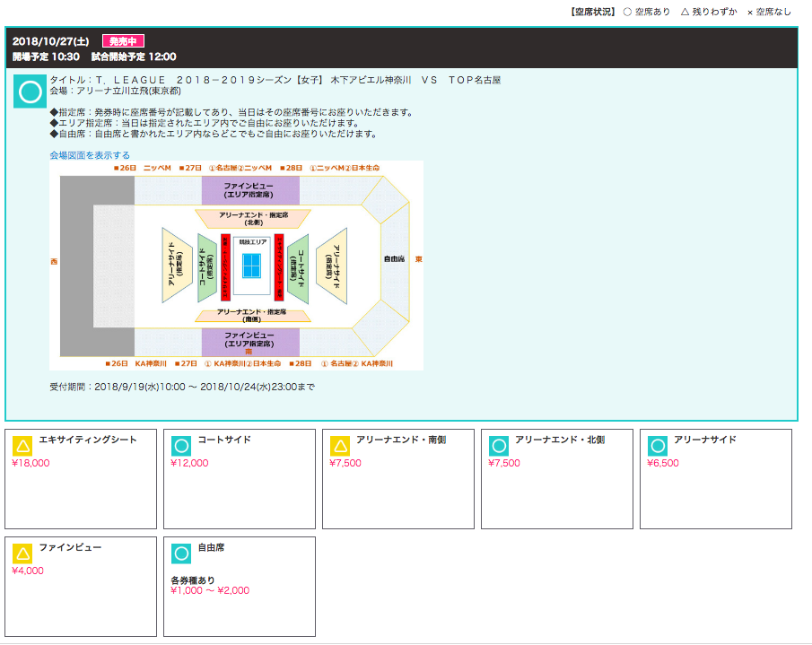Click the 空席あり legend item at top right
Image resolution: width=812 pixels, height=645 pixels.
[x=647, y=12]
